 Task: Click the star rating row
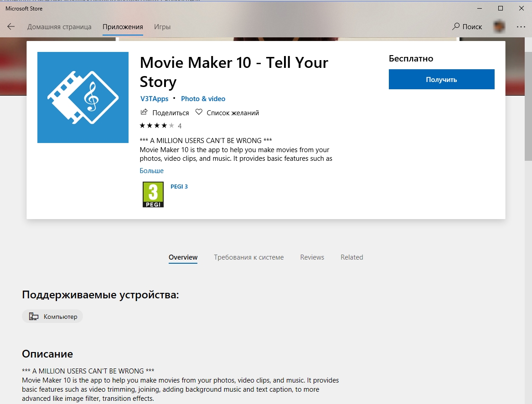point(157,126)
